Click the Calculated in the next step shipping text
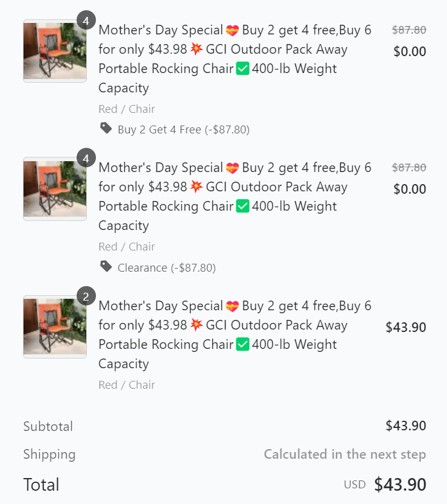This screenshot has width=447, height=504. (345, 454)
